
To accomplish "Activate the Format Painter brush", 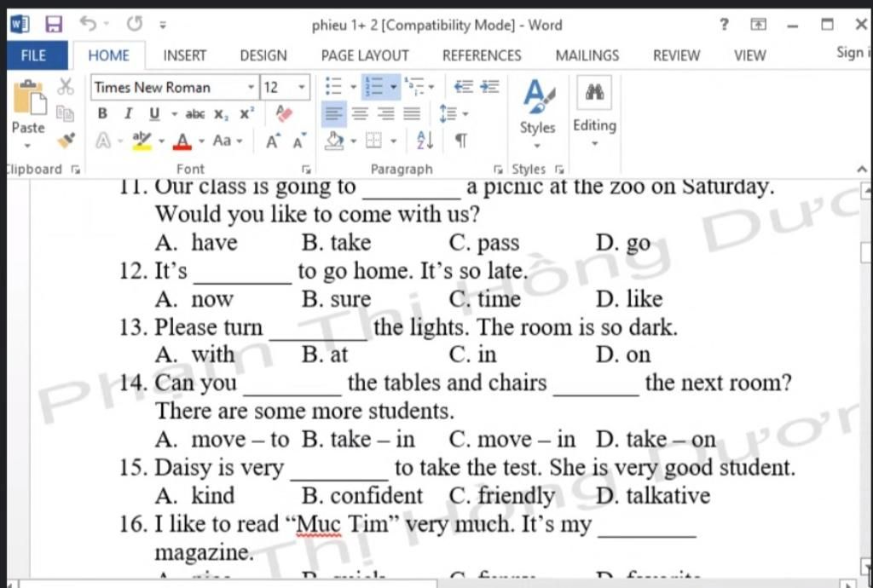I will point(66,140).
